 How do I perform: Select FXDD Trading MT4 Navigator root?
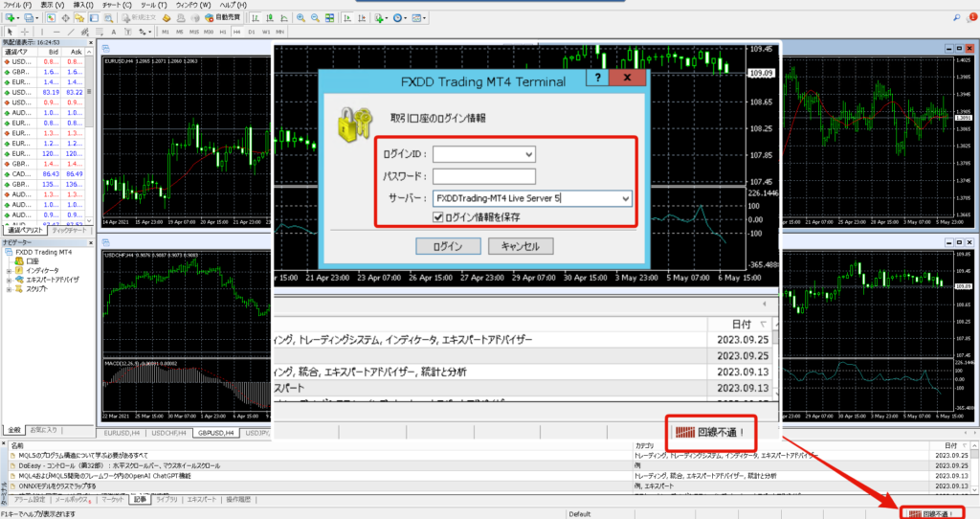point(44,252)
